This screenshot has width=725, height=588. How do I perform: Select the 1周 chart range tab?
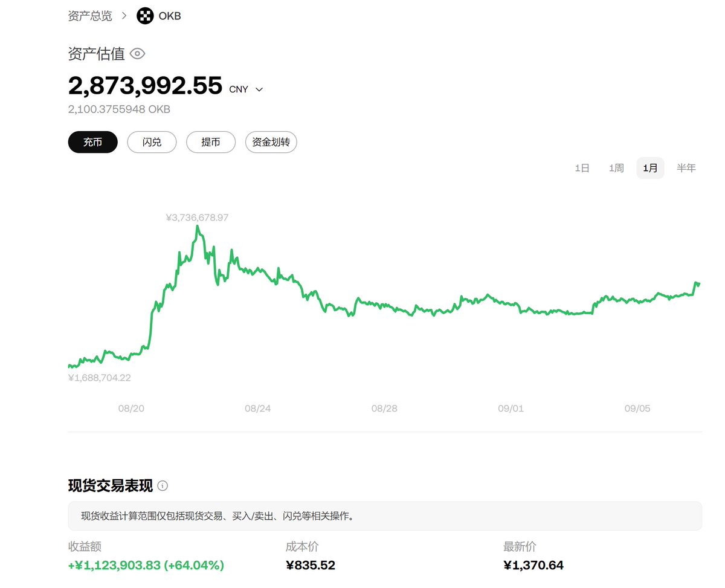coord(616,168)
